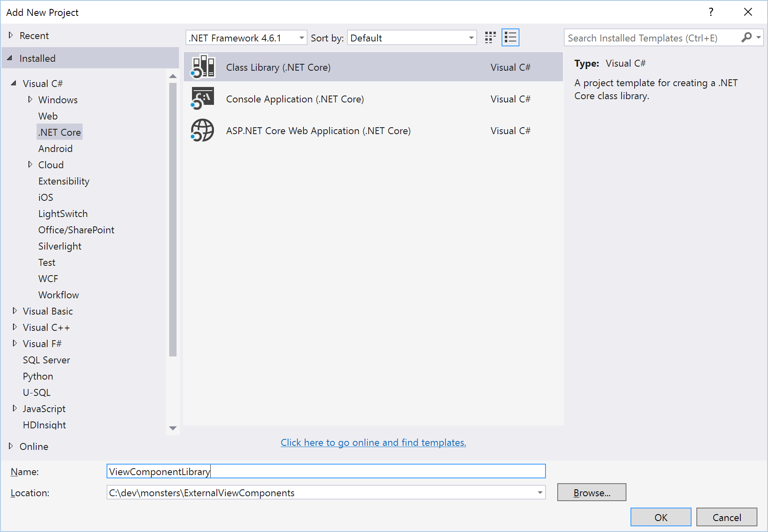Open the help question mark

(711, 12)
